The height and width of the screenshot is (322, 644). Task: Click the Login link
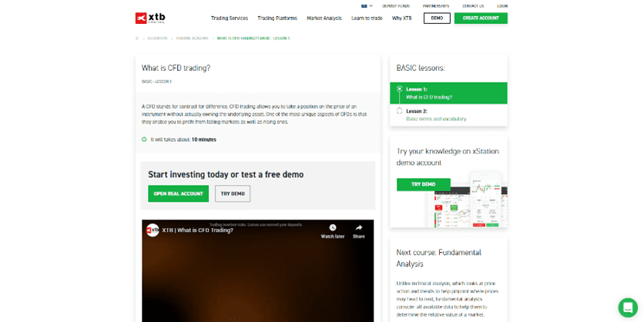pyautogui.click(x=502, y=6)
